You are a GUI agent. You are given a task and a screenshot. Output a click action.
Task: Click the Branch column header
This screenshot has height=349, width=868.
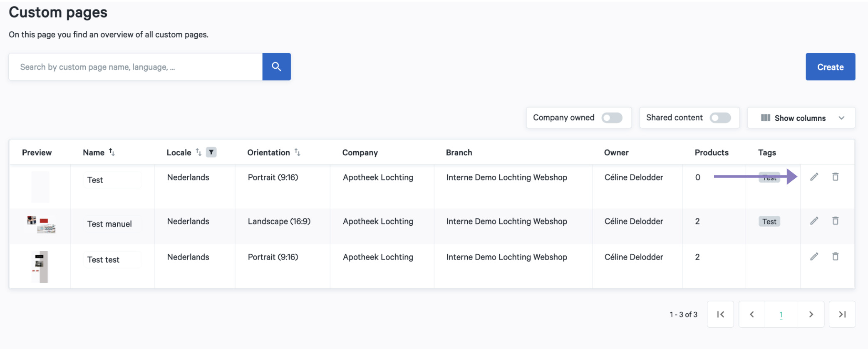[459, 152]
